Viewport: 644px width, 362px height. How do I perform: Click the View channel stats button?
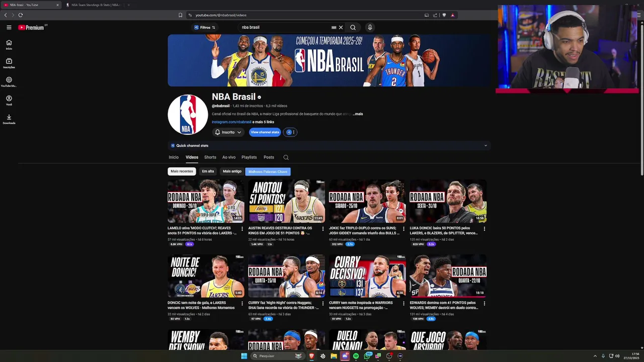pos(265,132)
